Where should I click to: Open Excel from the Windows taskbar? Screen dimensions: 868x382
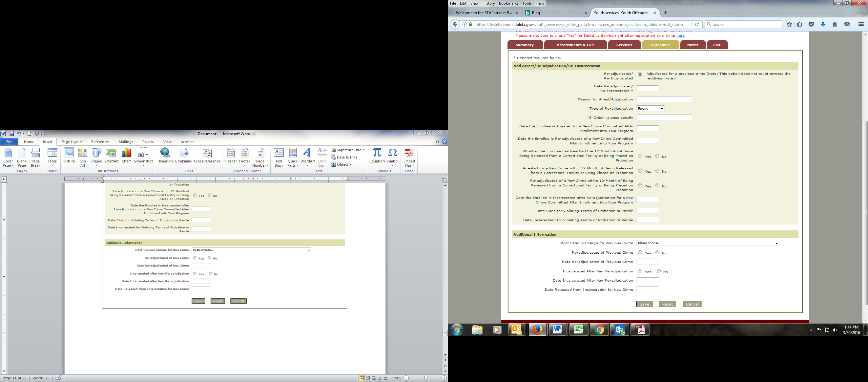579,329
